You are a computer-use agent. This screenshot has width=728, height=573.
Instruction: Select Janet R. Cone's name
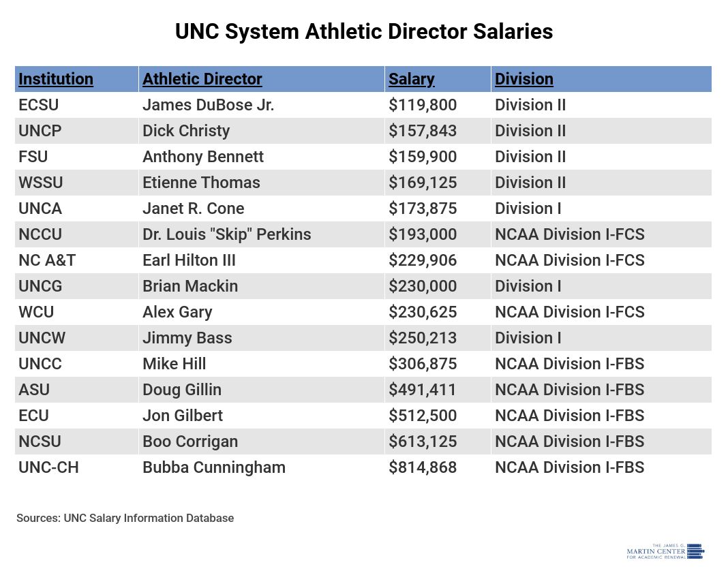click(193, 208)
